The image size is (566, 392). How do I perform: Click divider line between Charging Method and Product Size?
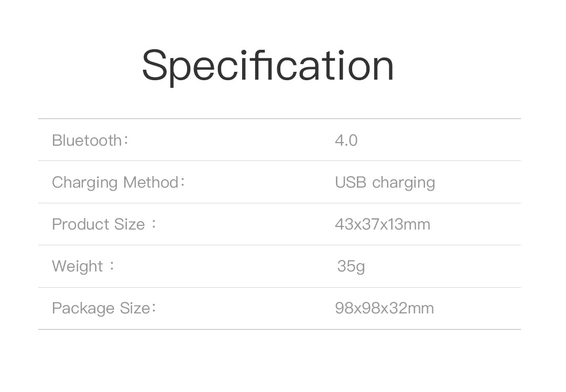point(279,203)
